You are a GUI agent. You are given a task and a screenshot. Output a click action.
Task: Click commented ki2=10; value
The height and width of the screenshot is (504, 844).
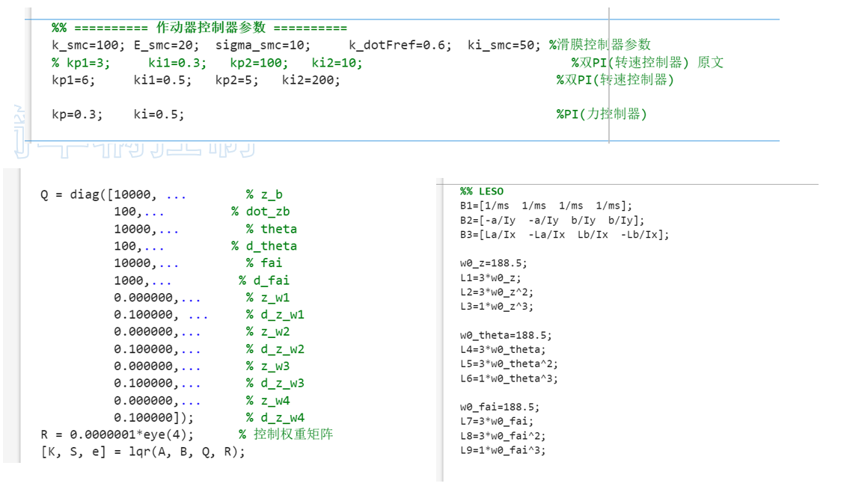(x=337, y=63)
